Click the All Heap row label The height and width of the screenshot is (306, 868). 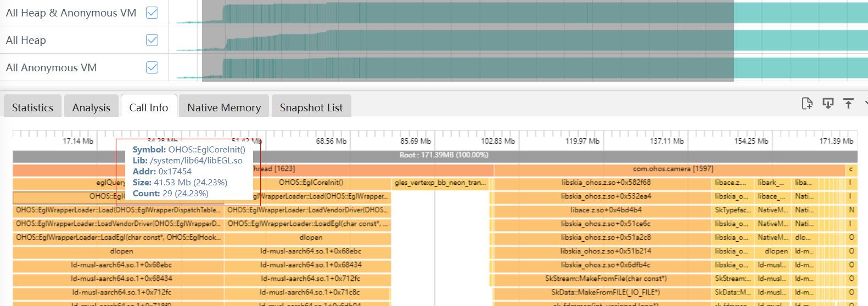(x=26, y=40)
